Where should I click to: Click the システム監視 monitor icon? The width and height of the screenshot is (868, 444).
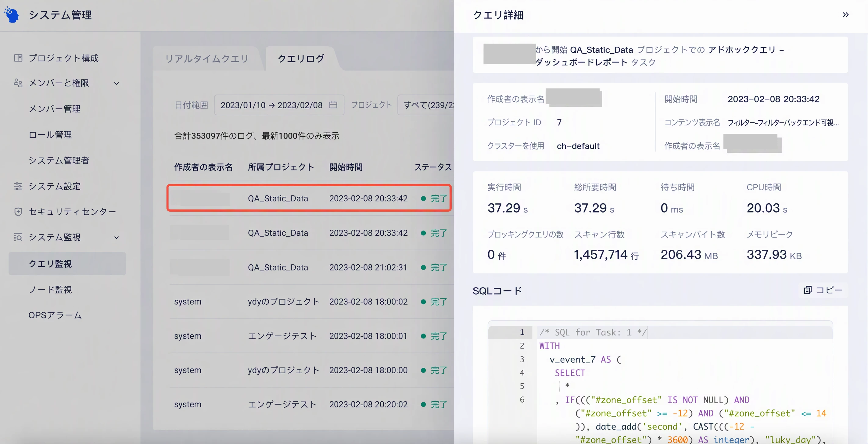18,237
